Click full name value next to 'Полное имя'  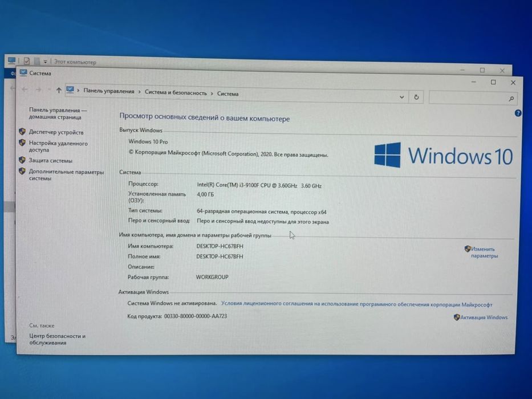click(x=220, y=256)
